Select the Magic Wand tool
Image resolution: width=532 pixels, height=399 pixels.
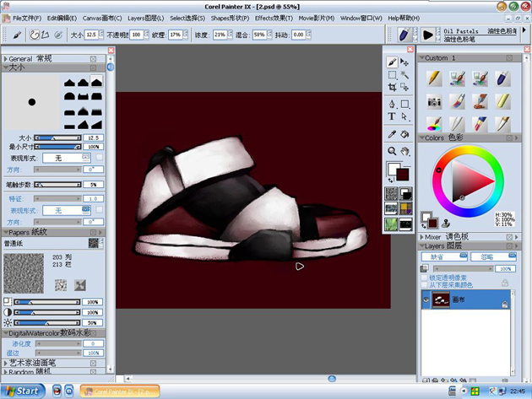click(404, 74)
